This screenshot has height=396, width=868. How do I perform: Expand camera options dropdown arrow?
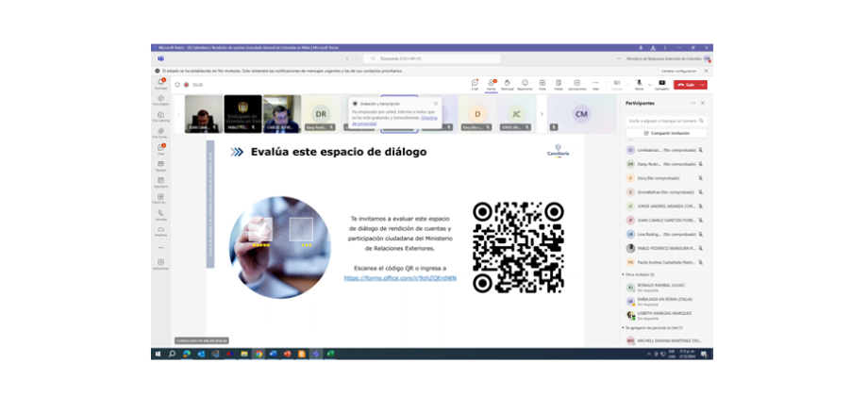coord(627,85)
